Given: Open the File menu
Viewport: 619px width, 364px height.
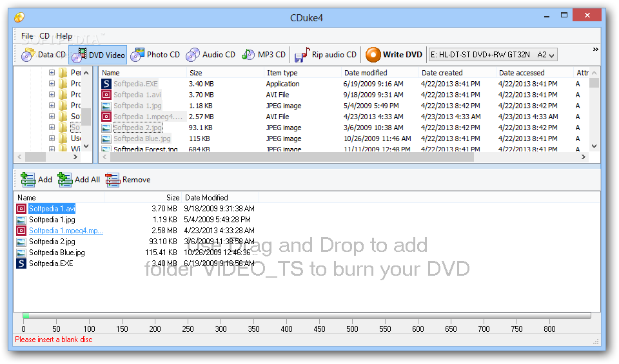Looking at the screenshot, I should tap(27, 36).
